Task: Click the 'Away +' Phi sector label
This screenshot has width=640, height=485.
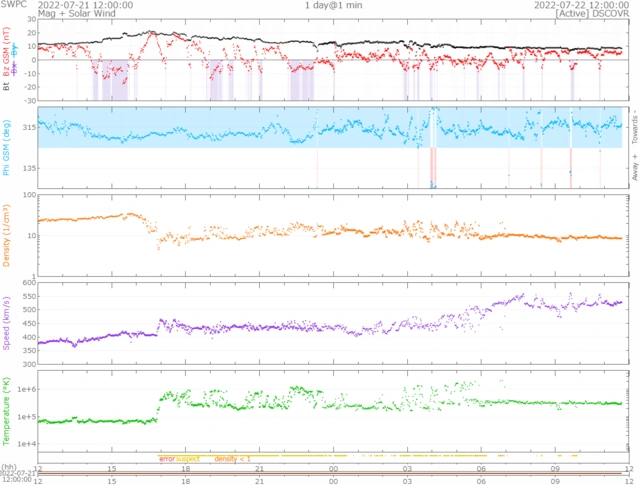Action: click(633, 167)
